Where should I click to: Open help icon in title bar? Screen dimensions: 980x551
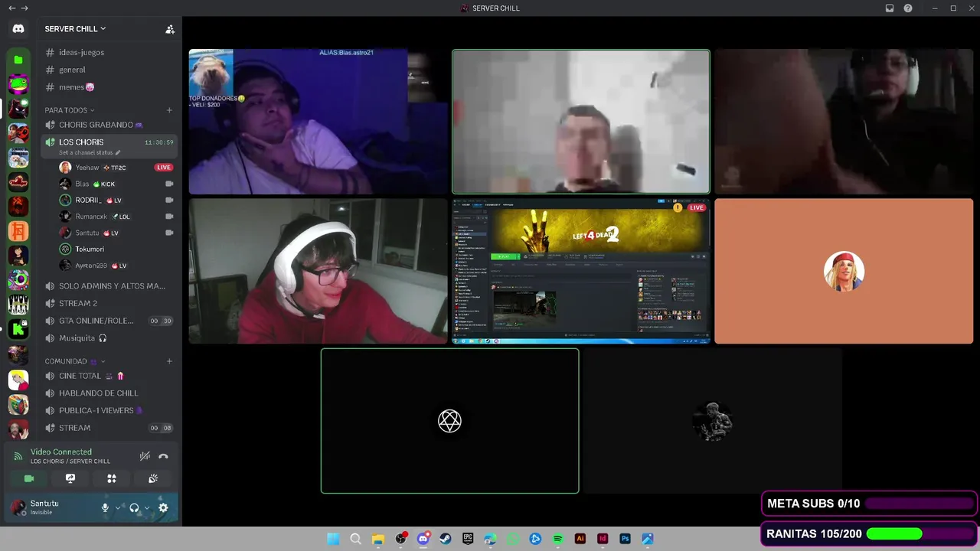click(908, 8)
